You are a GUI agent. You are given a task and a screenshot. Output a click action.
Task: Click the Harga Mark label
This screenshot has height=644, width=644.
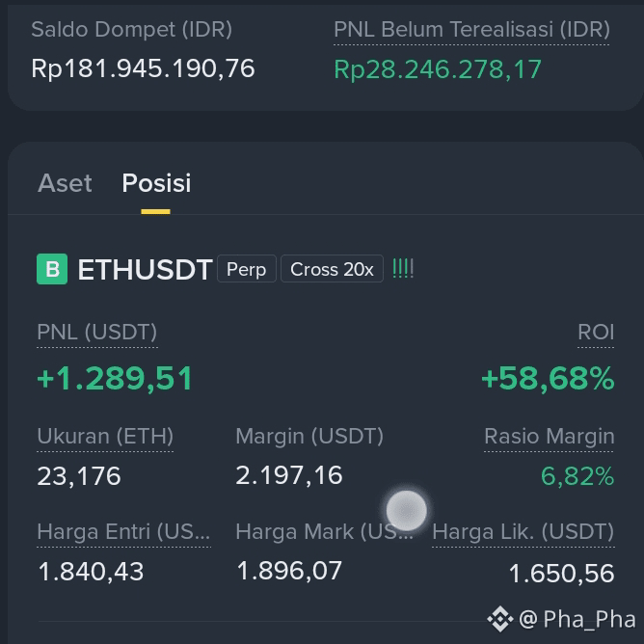pos(325,531)
